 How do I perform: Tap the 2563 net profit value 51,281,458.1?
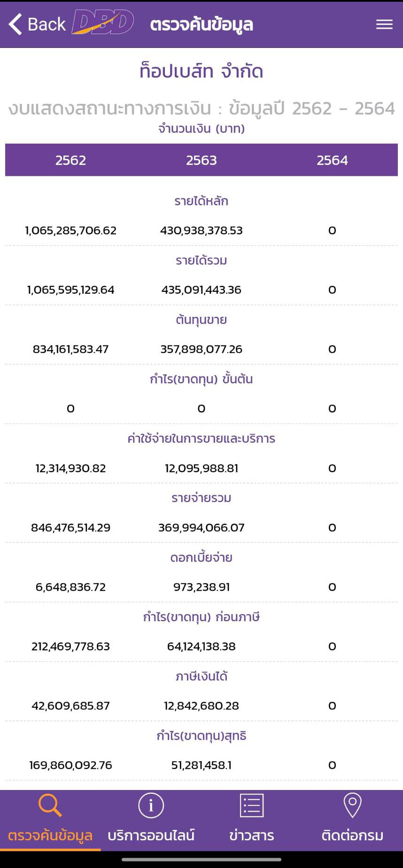201,765
